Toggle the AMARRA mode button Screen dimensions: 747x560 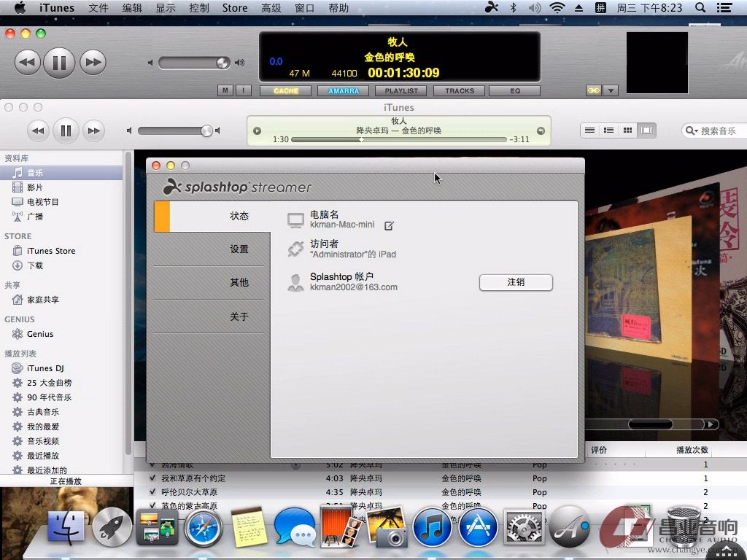pyautogui.click(x=344, y=91)
